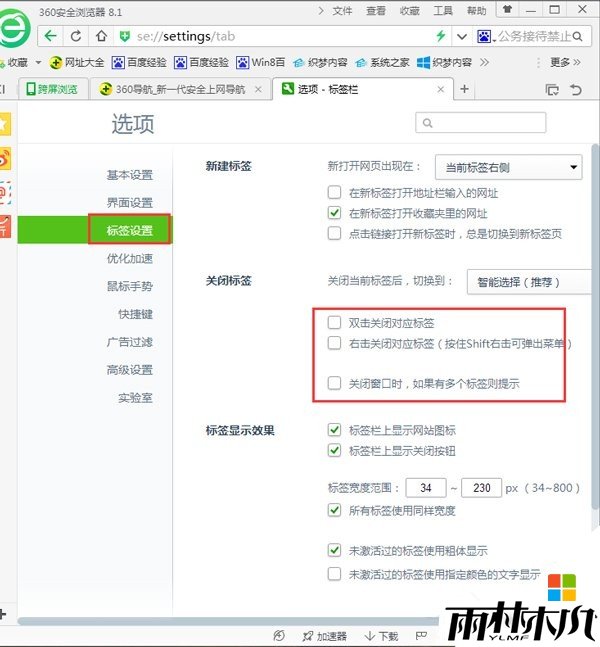Toggle 关闭窗口时多个标签则提示 checkbox
Viewport: 600px width, 647px height.
(x=335, y=383)
